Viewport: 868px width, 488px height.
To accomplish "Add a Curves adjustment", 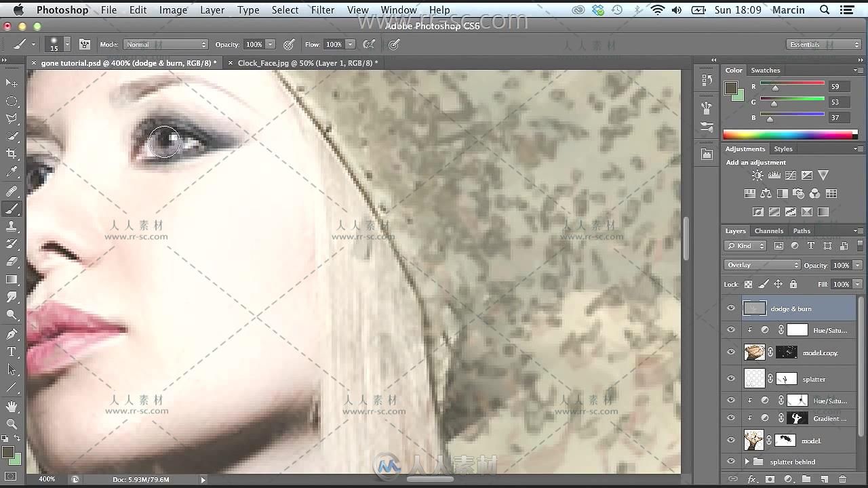I will pos(791,176).
